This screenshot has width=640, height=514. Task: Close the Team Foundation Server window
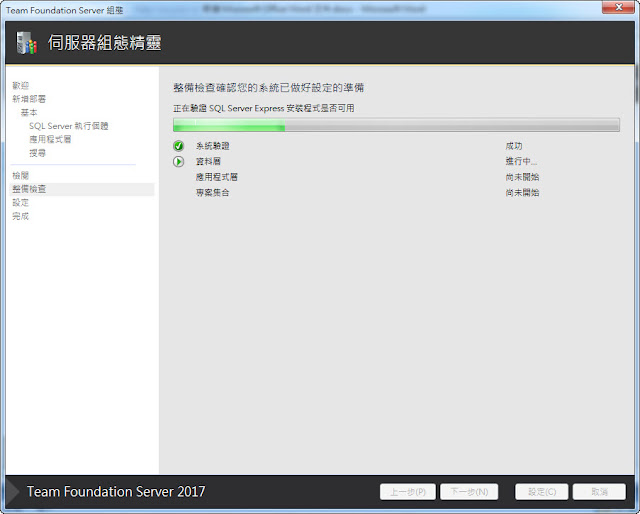point(618,7)
